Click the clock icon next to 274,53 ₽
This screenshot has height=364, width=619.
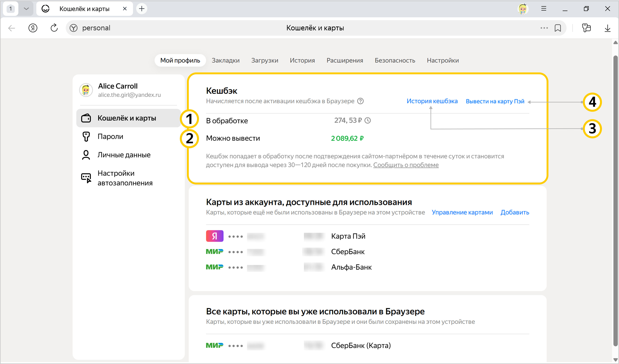pos(368,120)
